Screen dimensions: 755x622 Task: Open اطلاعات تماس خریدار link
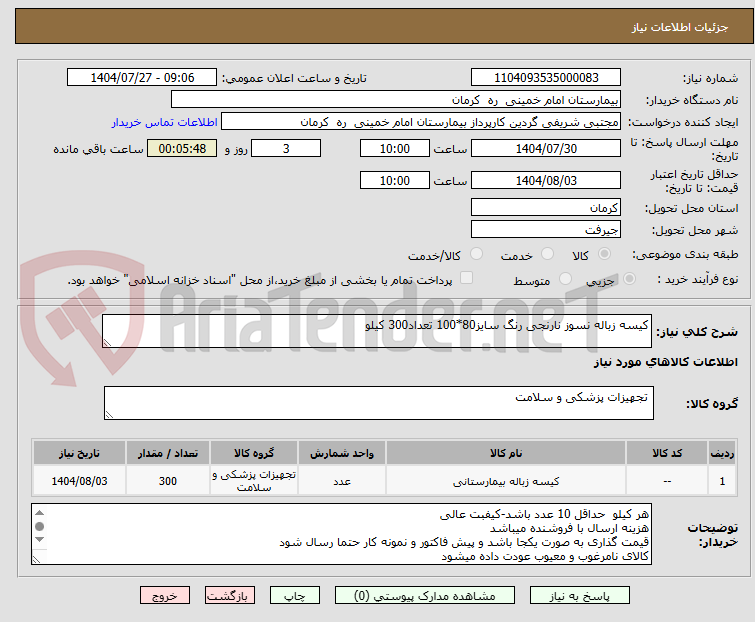(165, 122)
